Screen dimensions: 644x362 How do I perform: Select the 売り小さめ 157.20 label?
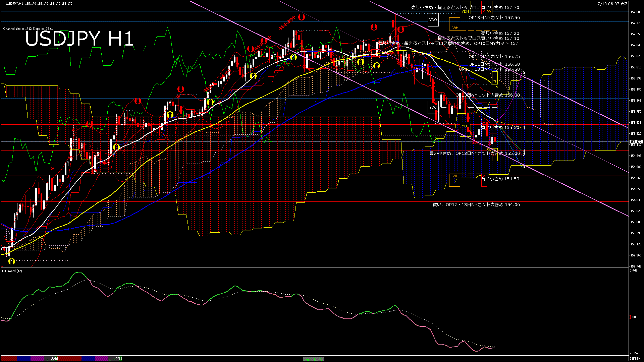tap(500, 34)
